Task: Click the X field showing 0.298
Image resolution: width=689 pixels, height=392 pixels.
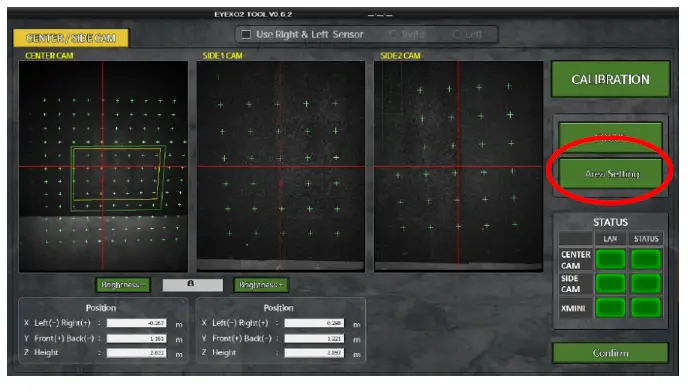Action: coord(314,323)
